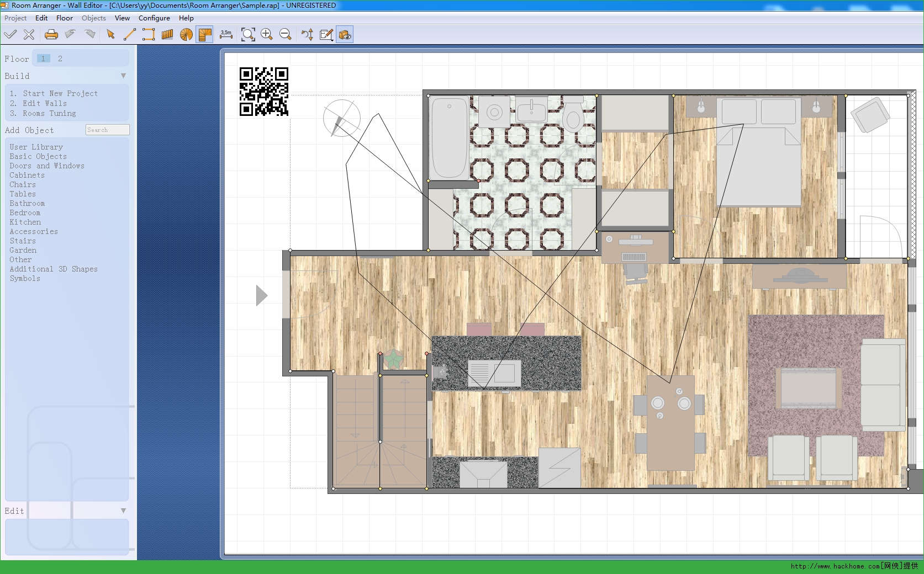Open the Bathroom category
Viewport: 924px width, 574px height.
(27, 203)
